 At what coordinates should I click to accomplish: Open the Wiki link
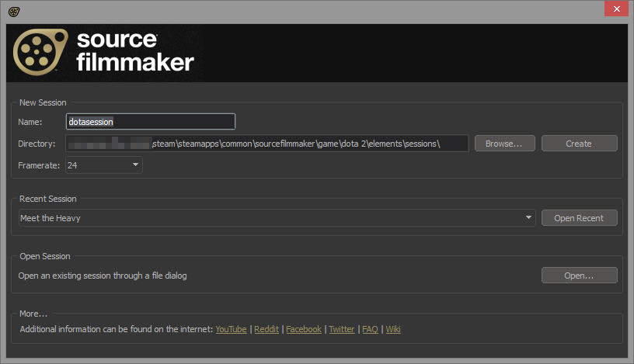pyautogui.click(x=393, y=329)
